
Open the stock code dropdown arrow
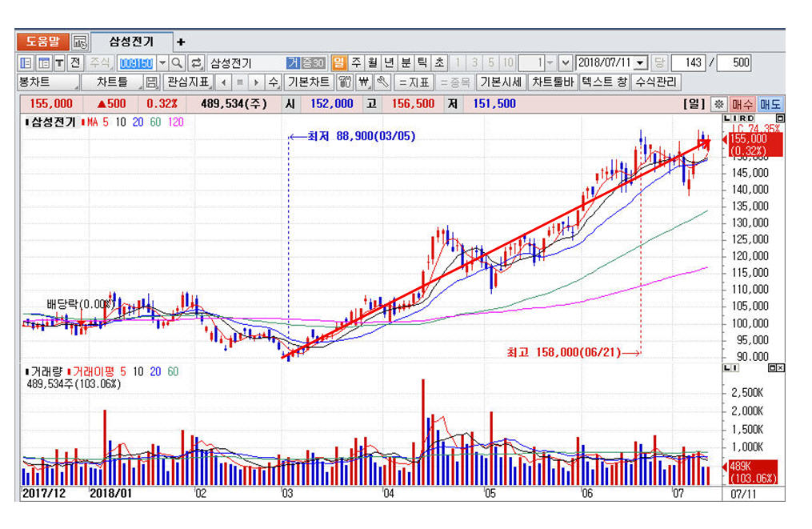(162, 62)
